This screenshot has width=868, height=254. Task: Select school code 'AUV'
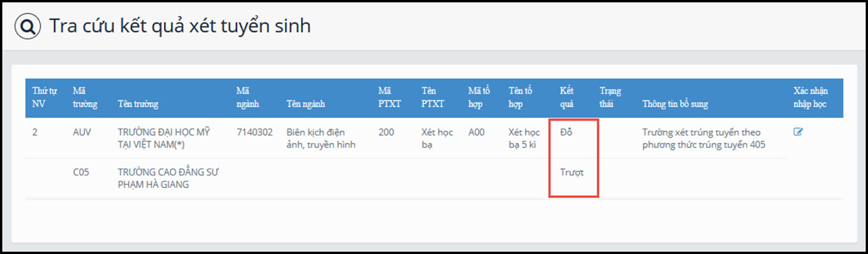pos(81,132)
